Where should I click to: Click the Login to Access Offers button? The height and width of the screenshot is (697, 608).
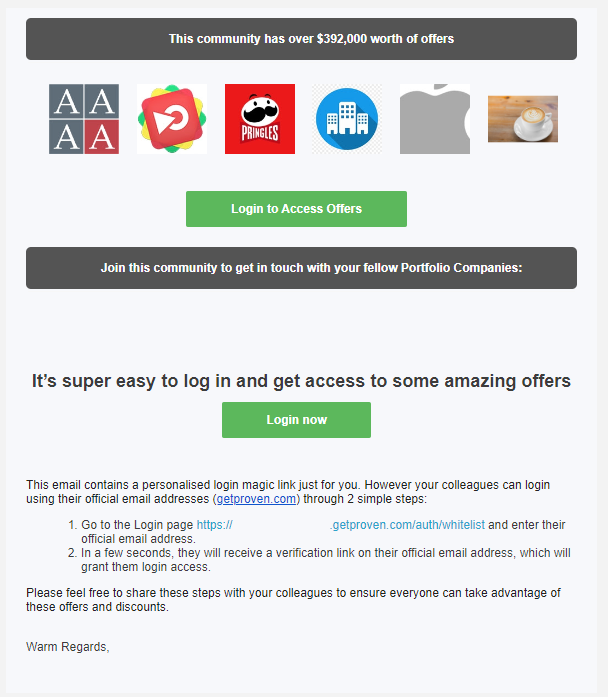click(x=296, y=209)
